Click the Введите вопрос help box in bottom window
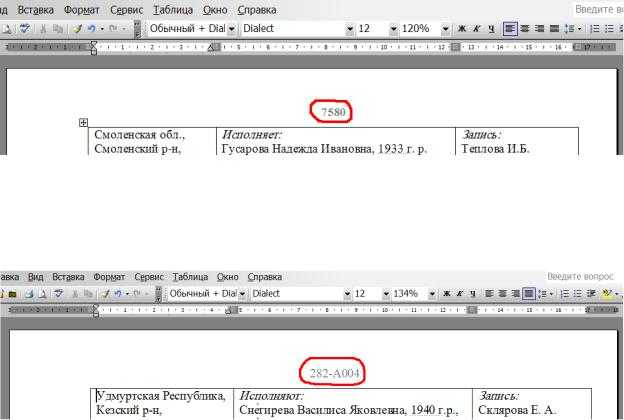 tap(584, 276)
